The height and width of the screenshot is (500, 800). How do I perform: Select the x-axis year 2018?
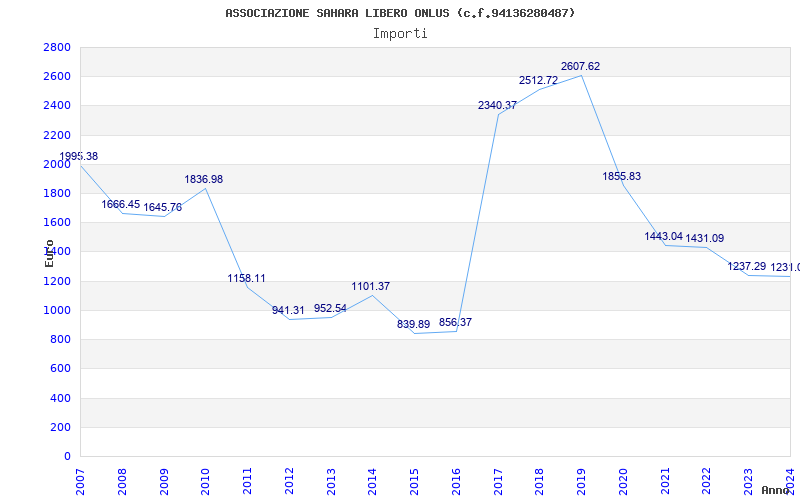tap(540, 482)
